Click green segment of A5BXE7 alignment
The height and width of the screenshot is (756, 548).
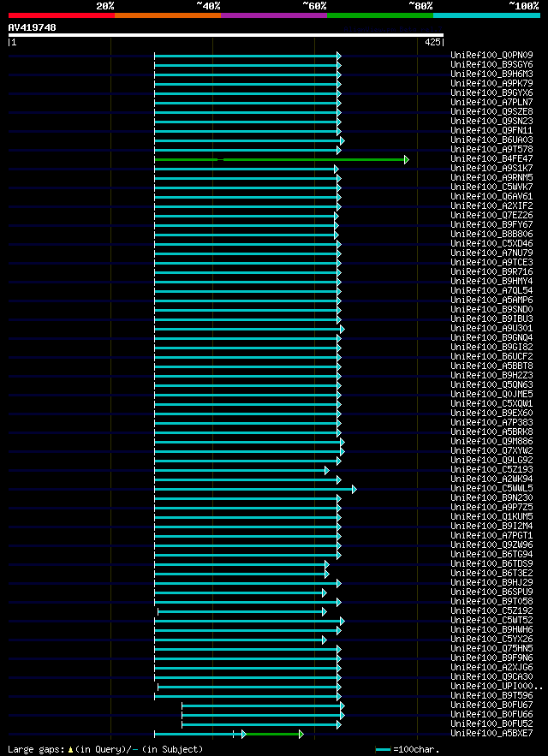pos(272,735)
